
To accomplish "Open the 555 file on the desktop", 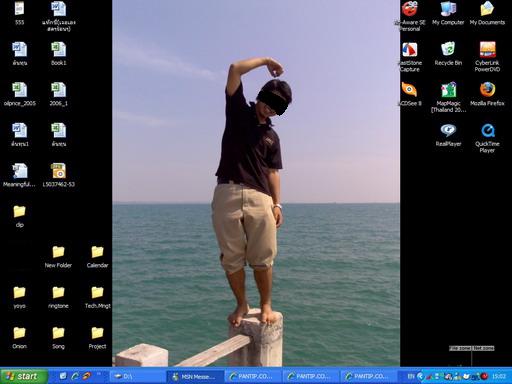I will (x=19, y=13).
